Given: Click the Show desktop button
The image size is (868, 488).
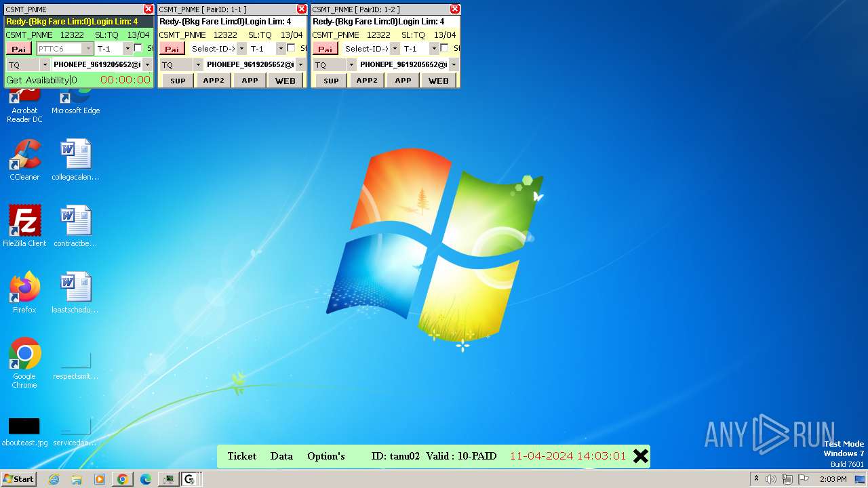Looking at the screenshot, I should click(861, 479).
